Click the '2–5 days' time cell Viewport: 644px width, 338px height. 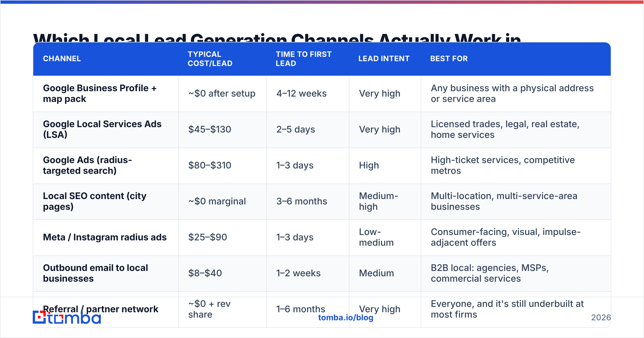tap(296, 129)
